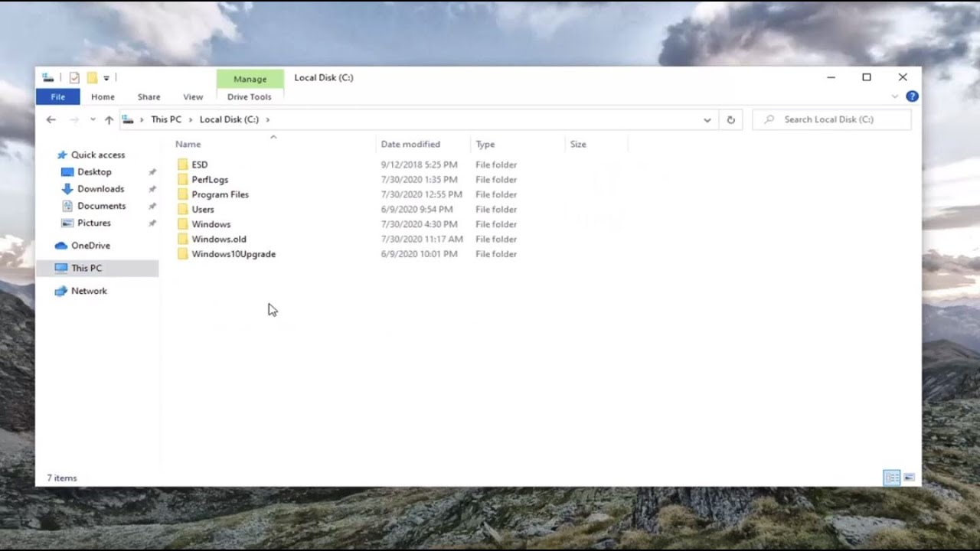Image resolution: width=980 pixels, height=551 pixels.
Task: Expand the ribbon using the chevron
Action: coord(894,96)
